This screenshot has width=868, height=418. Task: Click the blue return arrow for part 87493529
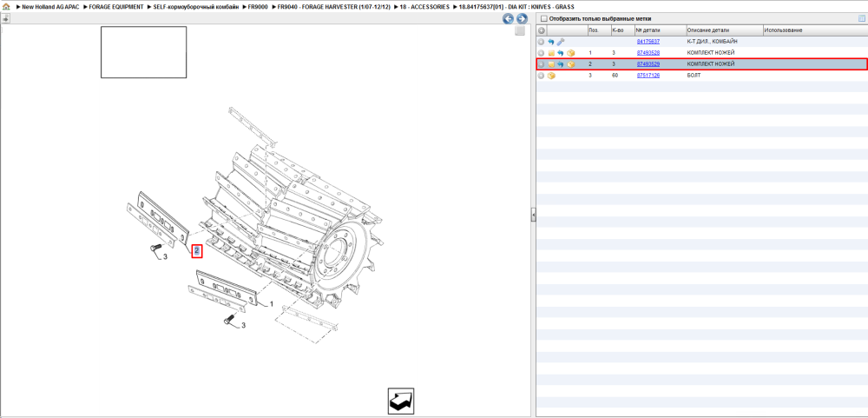coord(560,64)
